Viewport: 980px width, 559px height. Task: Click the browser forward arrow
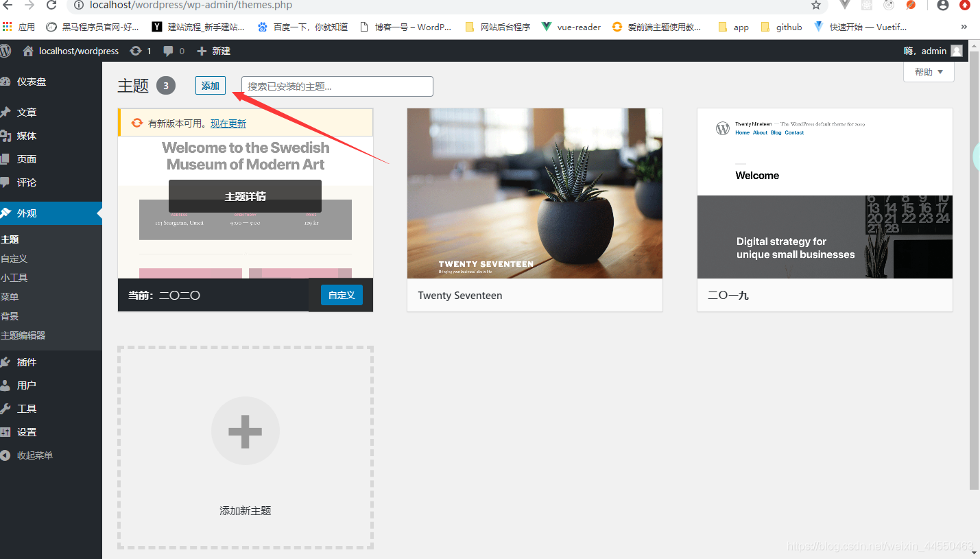click(29, 5)
